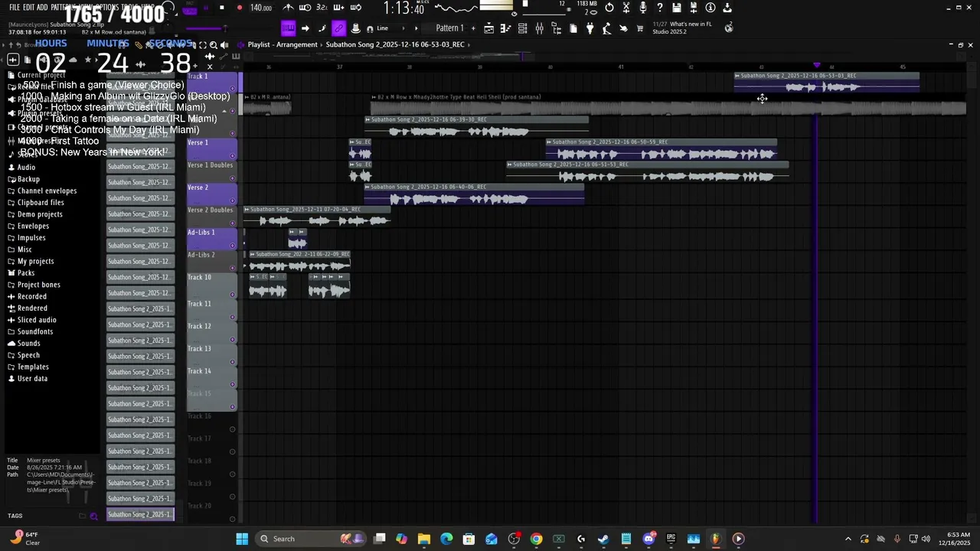Select the 06-40-06_REC clip on Verse 2

pyautogui.click(x=474, y=194)
